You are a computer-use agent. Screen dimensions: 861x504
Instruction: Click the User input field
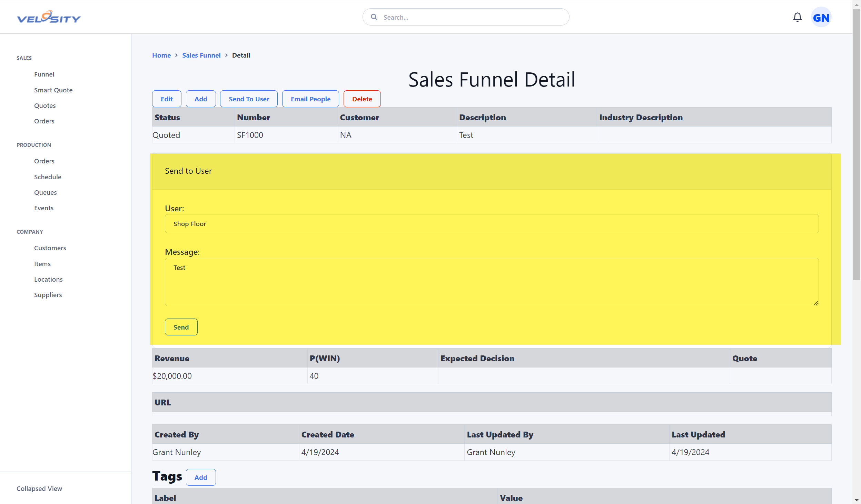tap(492, 223)
